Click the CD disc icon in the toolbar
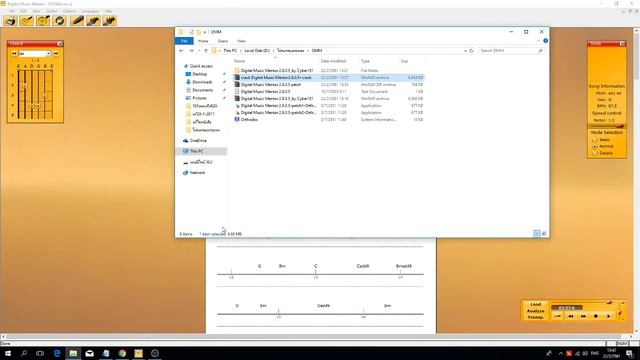 point(60,20)
